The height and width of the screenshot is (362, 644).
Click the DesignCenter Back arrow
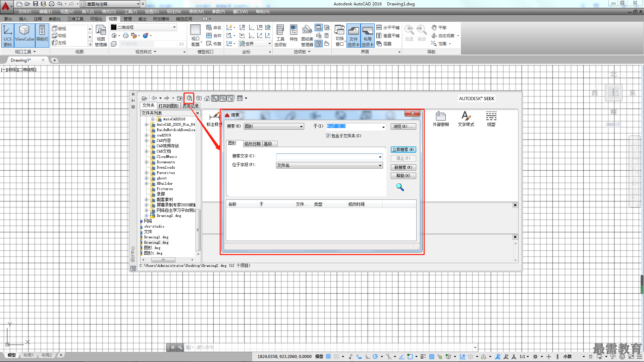pyautogui.click(x=154, y=98)
